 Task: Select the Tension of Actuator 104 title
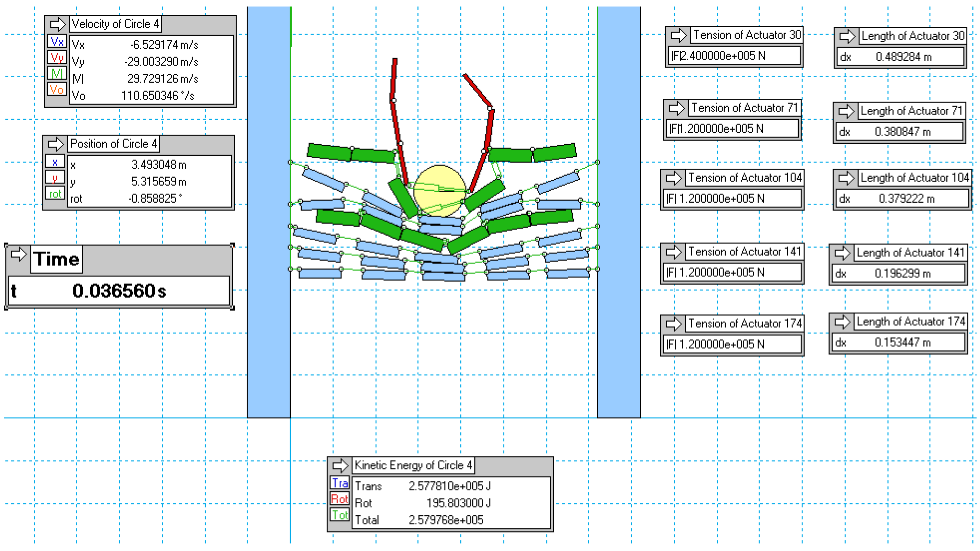[x=745, y=178]
